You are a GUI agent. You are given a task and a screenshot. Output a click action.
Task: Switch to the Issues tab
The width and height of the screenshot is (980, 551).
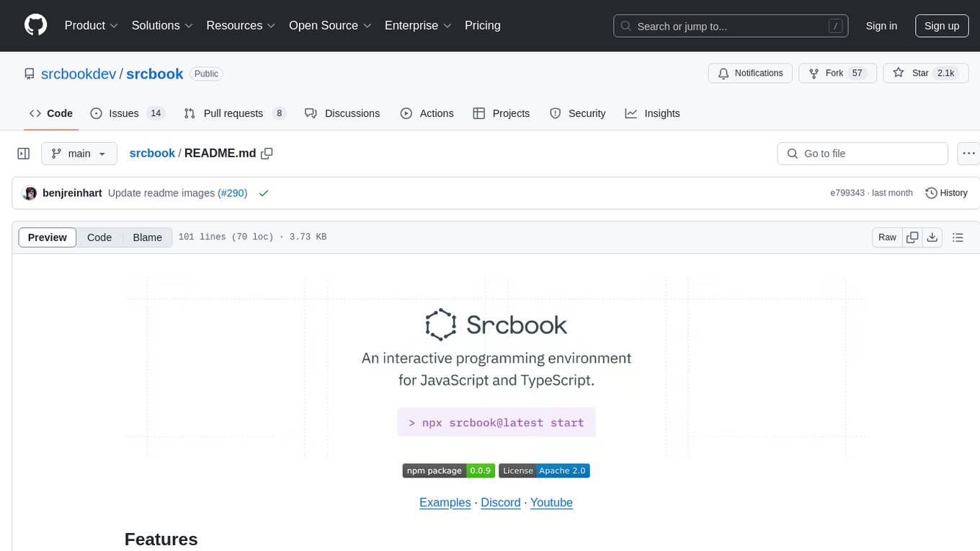tap(128, 113)
